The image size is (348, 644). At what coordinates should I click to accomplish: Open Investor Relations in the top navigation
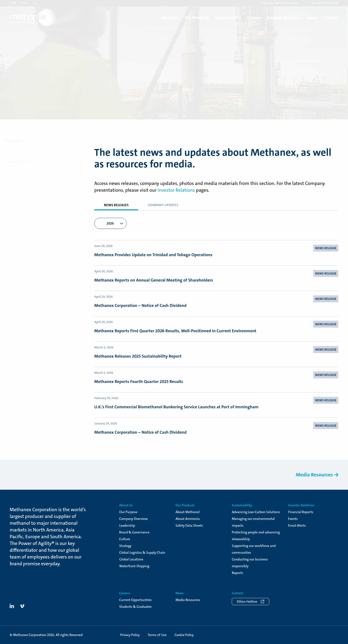(x=284, y=17)
